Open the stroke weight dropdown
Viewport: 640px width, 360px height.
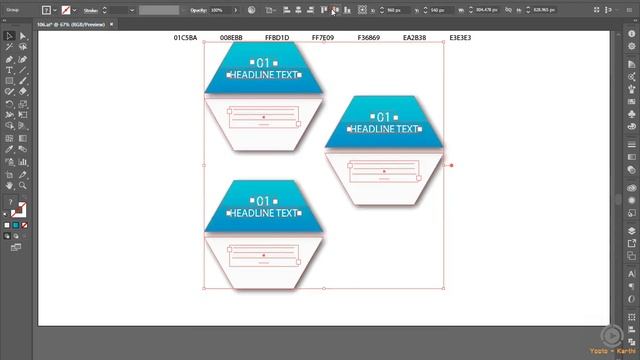click(x=132, y=10)
